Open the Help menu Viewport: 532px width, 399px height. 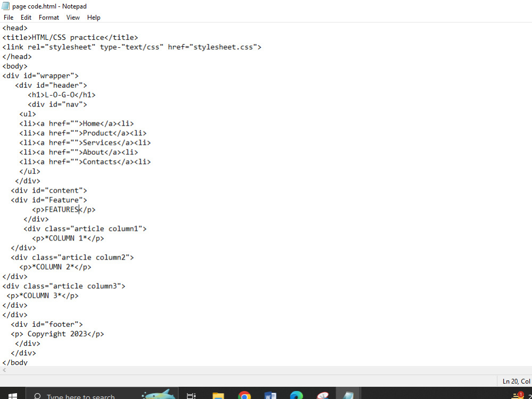pos(94,18)
